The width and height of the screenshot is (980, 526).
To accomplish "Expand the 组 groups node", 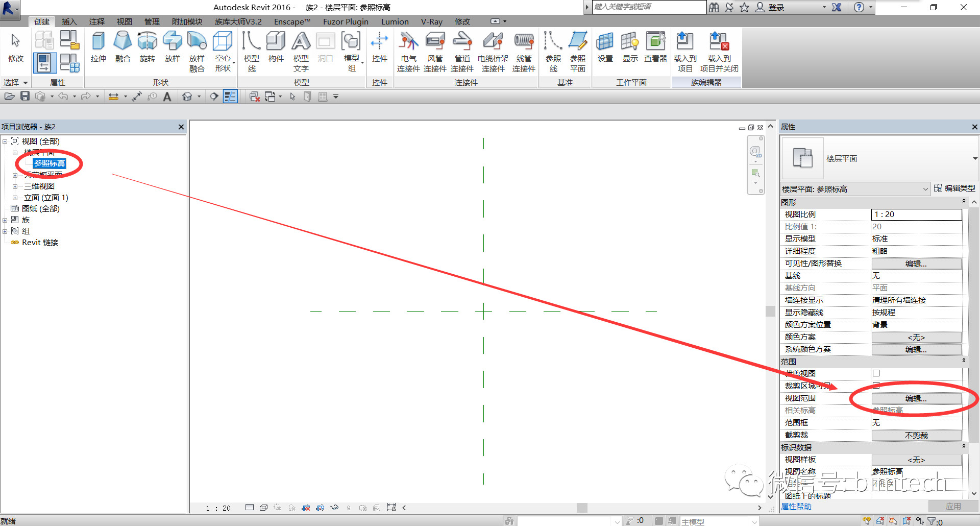I will (5, 231).
